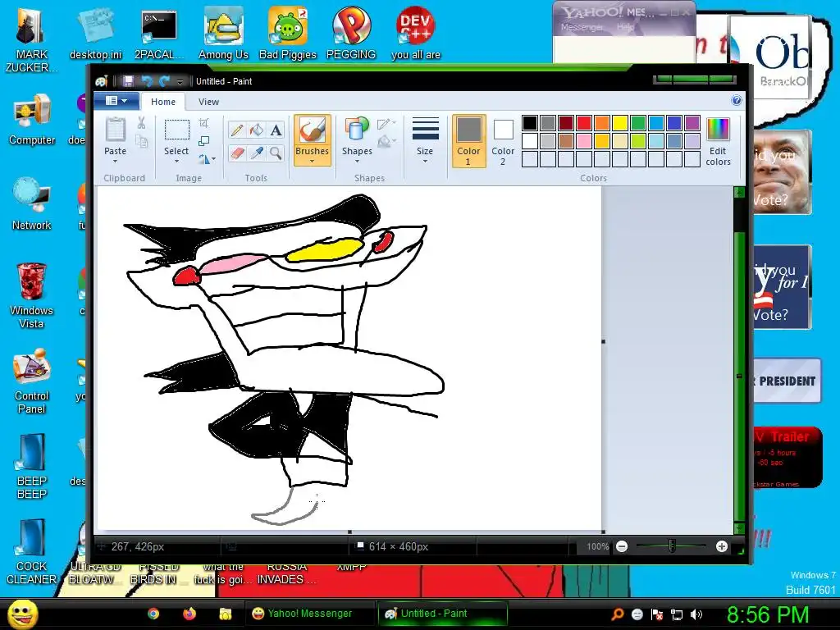Open the shape Outline dropdown
Viewport: 840px width, 630px height.
(386, 124)
